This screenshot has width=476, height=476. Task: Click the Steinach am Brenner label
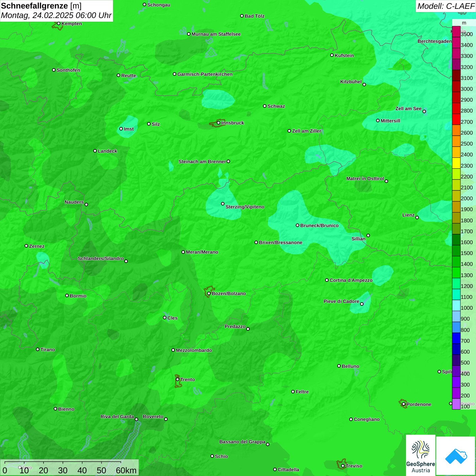(x=202, y=161)
